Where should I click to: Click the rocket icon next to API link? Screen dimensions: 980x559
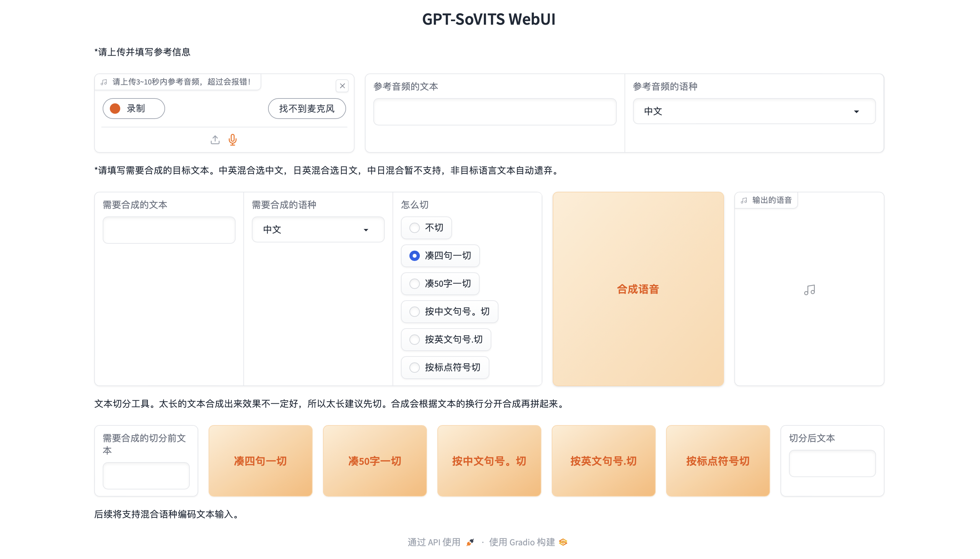[x=470, y=542]
